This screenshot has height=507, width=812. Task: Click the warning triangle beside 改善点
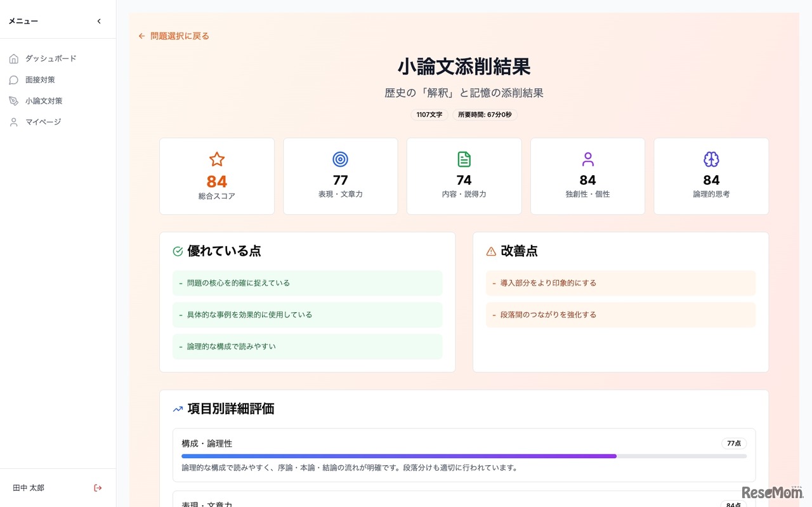[491, 251]
